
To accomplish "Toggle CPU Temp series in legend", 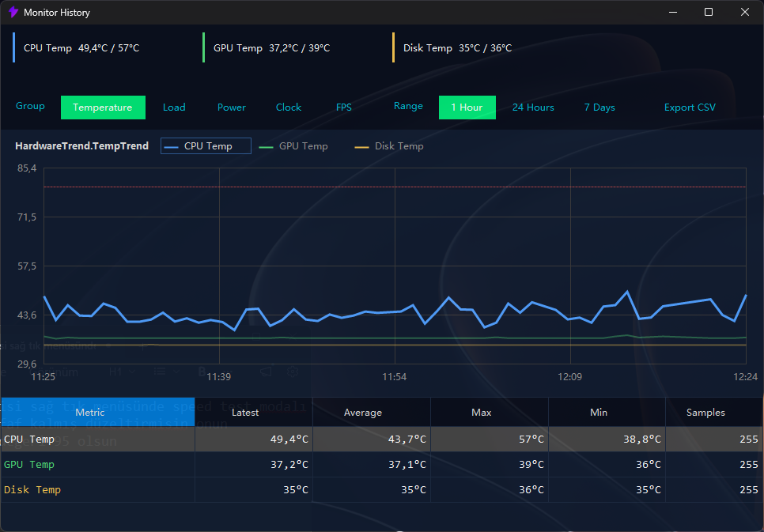I will coord(206,146).
